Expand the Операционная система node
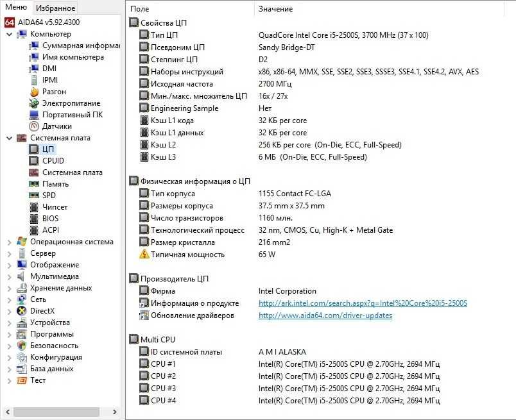Image resolution: width=516 pixels, height=420 pixels. 9,242
